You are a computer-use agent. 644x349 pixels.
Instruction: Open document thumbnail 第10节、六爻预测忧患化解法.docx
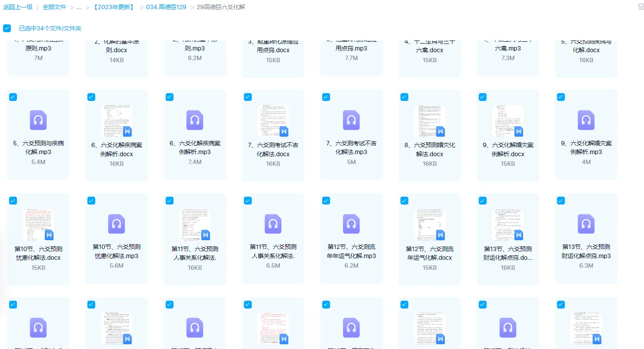point(38,224)
